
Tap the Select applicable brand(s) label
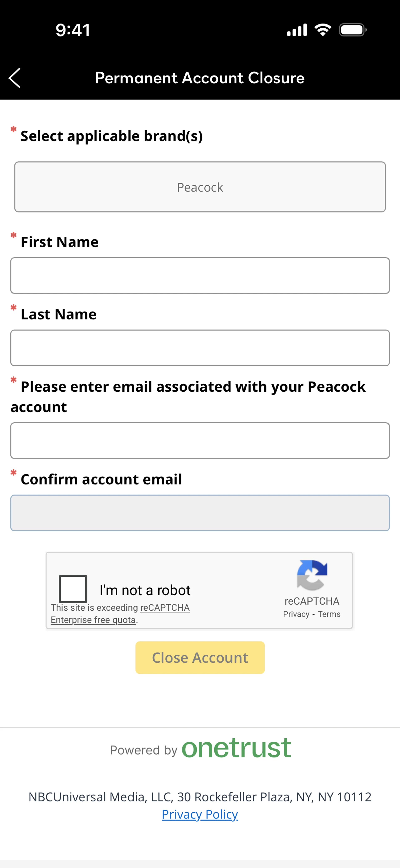[111, 136]
